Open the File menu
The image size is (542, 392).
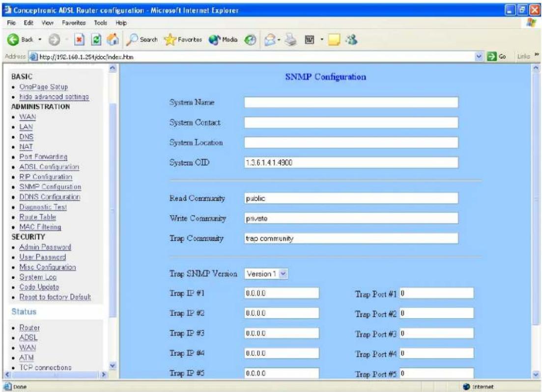point(11,23)
